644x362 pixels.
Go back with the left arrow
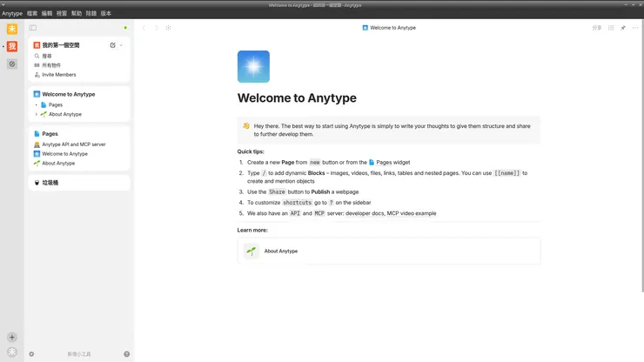tap(144, 28)
